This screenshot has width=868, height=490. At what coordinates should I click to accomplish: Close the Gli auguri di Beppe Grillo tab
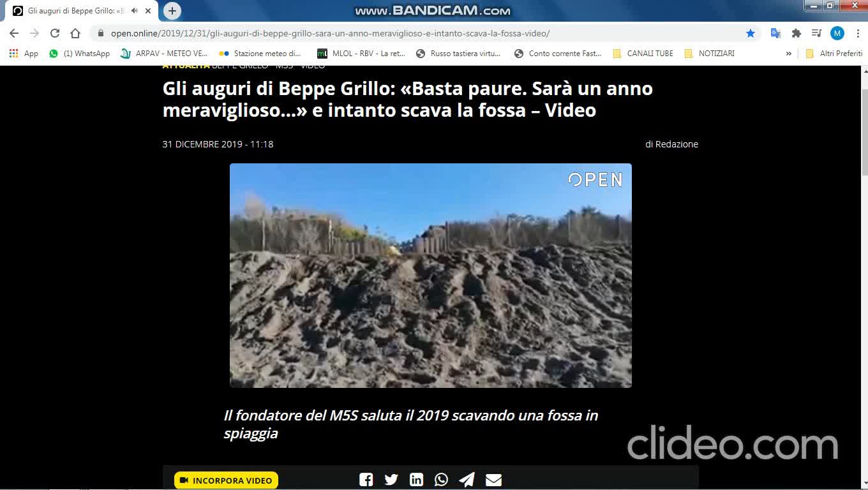tap(147, 11)
